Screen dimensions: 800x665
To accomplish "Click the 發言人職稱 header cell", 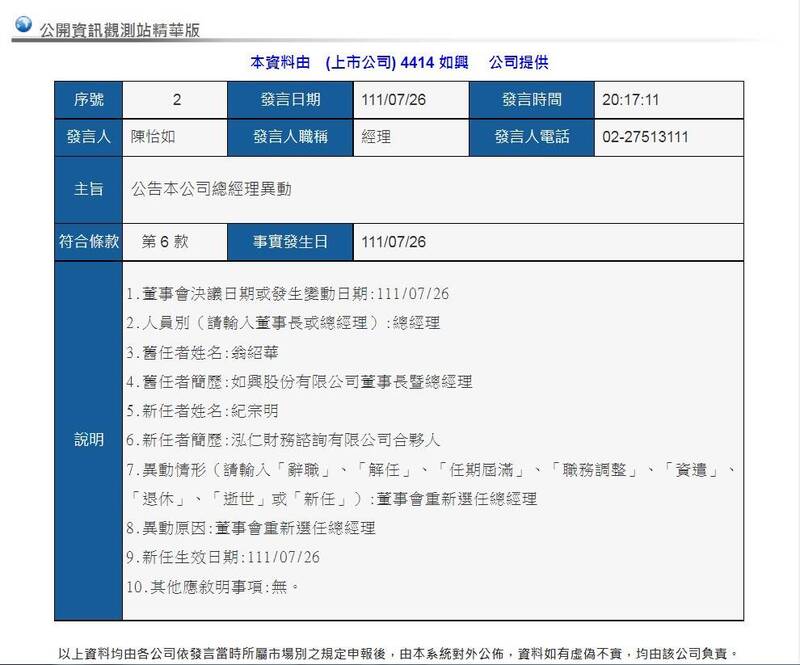I will point(290,137).
